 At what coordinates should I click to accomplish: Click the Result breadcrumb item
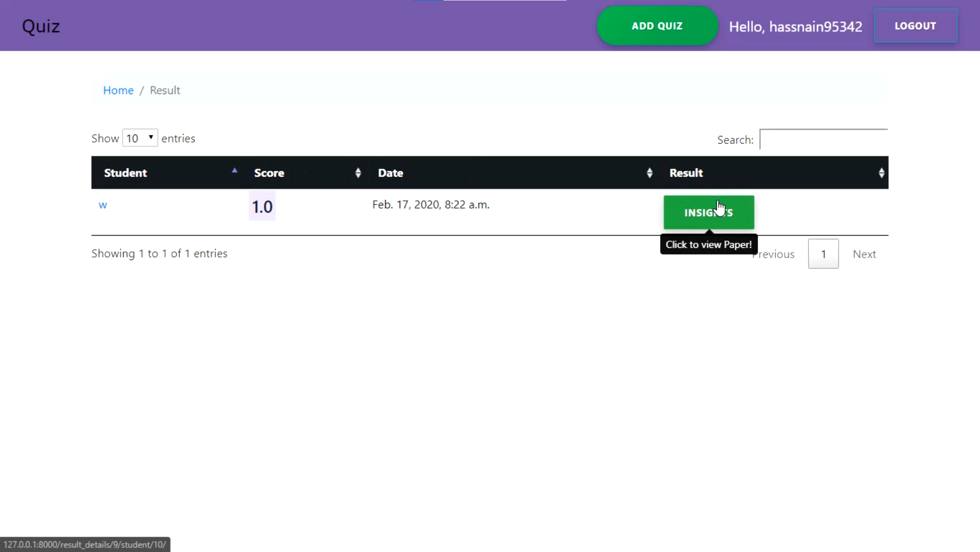(x=165, y=90)
